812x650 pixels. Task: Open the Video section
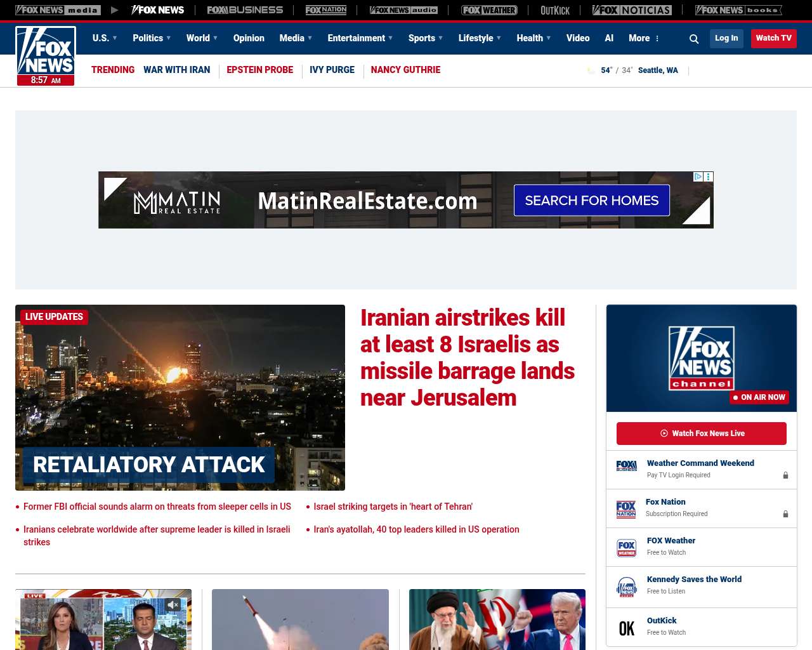[x=578, y=38]
